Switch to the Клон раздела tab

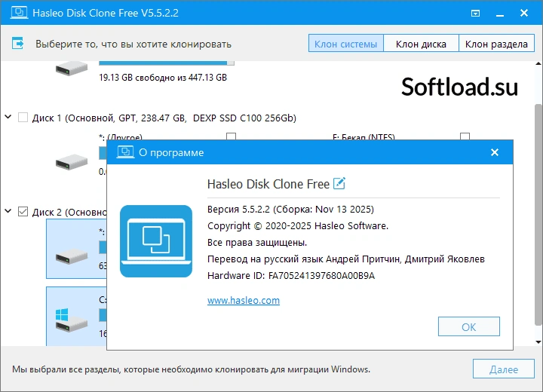tap(496, 43)
